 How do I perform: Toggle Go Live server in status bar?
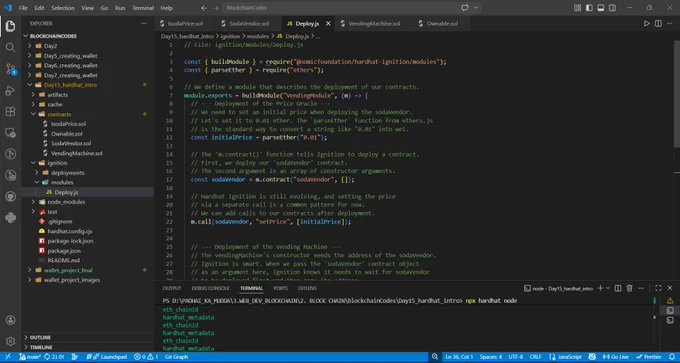pyautogui.click(x=615, y=357)
